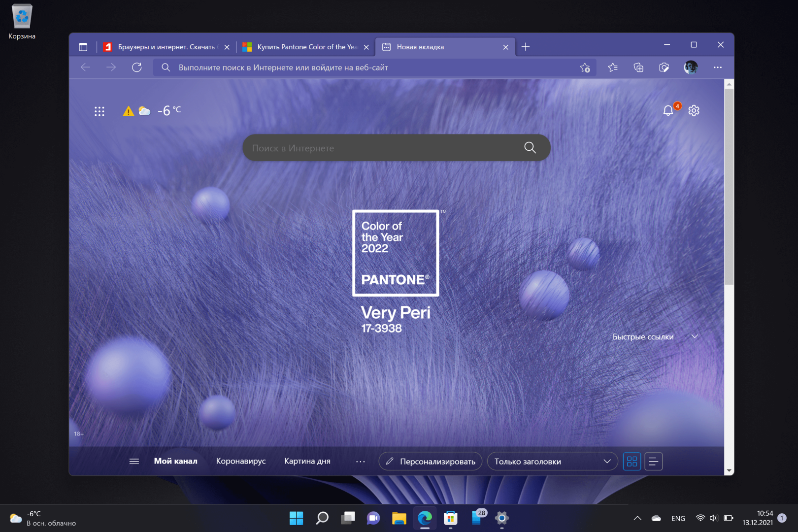Screen dimensions: 798x532
Task: Click the Pantone Color of the Year logo
Action: pos(396,253)
